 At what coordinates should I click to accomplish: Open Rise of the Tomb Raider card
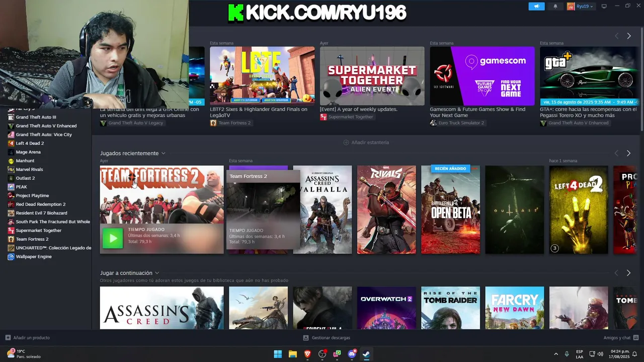pyautogui.click(x=450, y=308)
